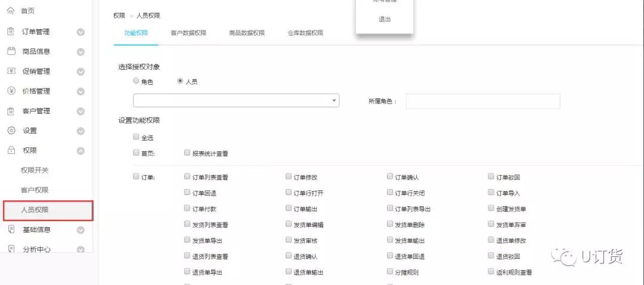Viewport: 644px width, 285px height.
Task: Switch to the 商品数据权限 tab
Action: [x=247, y=33]
